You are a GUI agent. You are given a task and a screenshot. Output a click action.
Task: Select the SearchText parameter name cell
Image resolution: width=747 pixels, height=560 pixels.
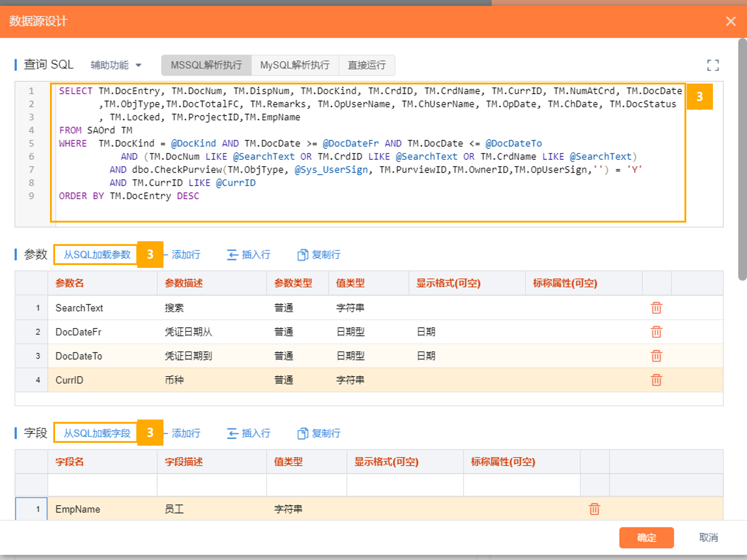[103, 308]
